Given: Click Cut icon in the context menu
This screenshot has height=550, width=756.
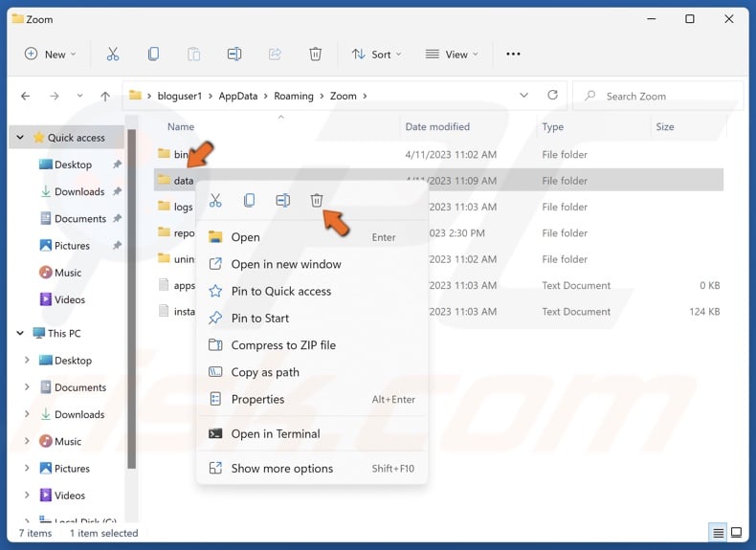Looking at the screenshot, I should point(215,200).
